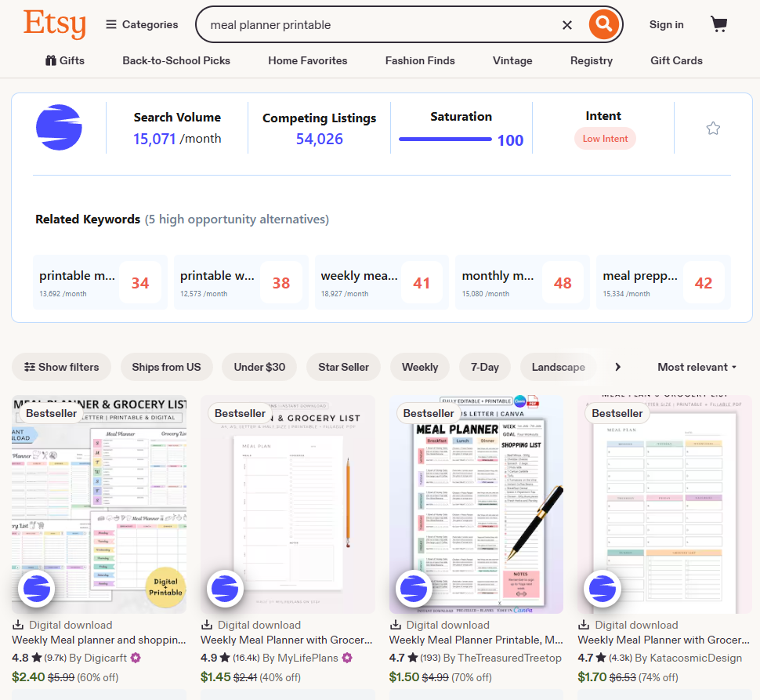Screen dimensions: 760x700
Task: Select the 'printable w...' related keyword card
Action: click(x=241, y=283)
